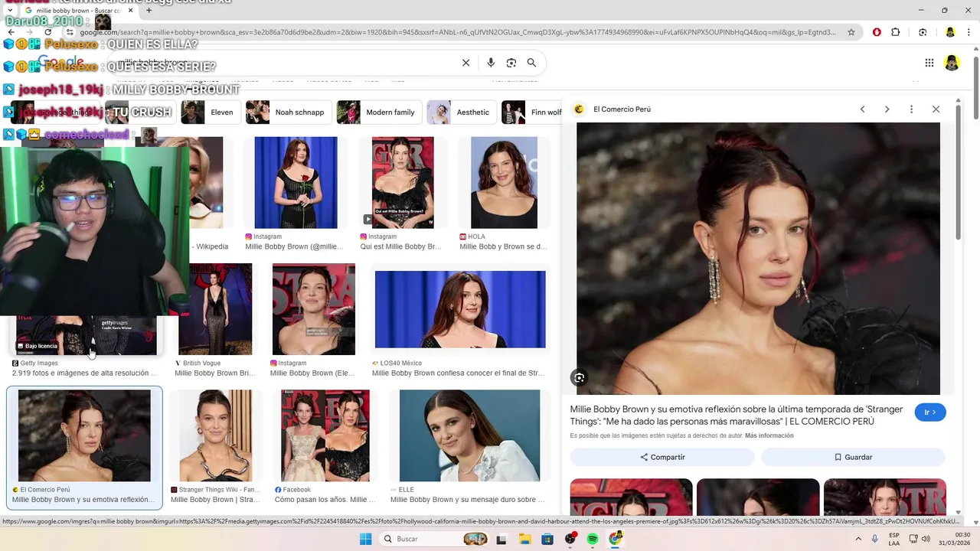The image size is (980, 551).
Task: Start voice search with microphone icon
Action: (x=491, y=63)
